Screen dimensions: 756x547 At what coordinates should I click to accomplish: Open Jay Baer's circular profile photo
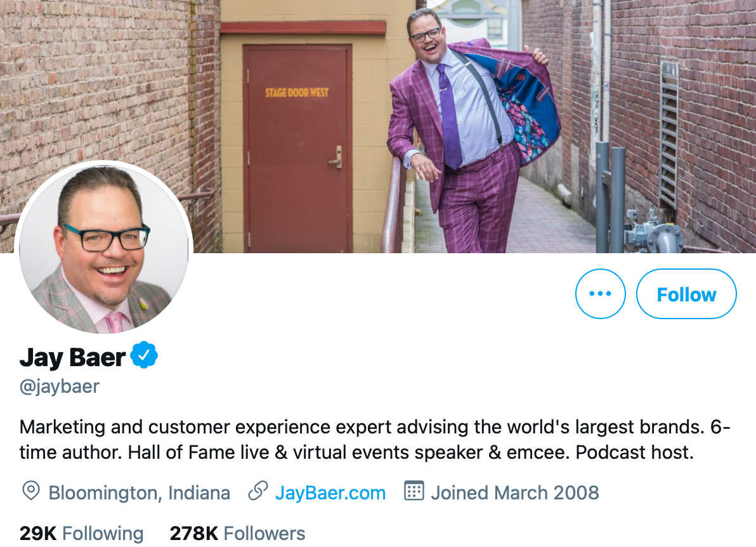(103, 248)
